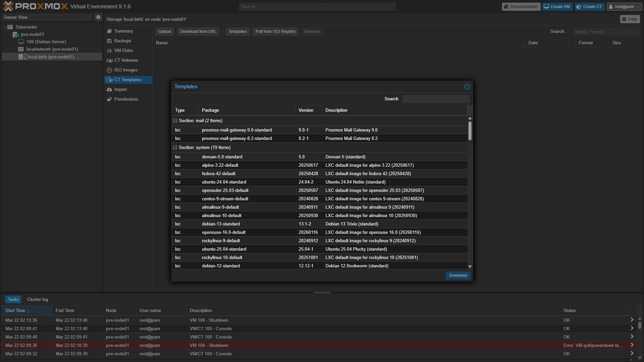Open the Server View settings gear
Screen dimensions: 644x362
tap(98, 17)
